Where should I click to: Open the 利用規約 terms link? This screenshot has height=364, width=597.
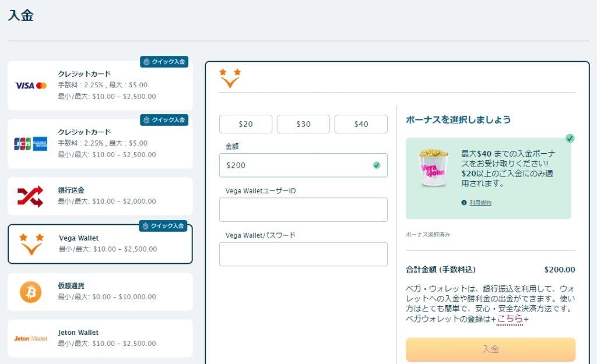pyautogui.click(x=480, y=203)
